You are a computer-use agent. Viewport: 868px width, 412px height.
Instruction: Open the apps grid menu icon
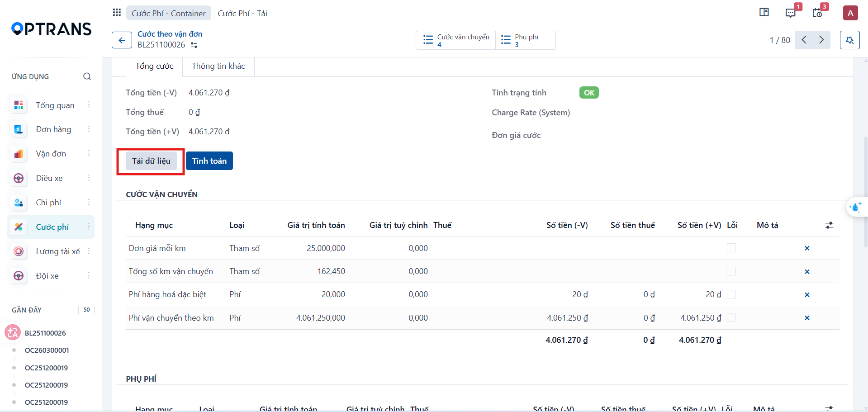tap(117, 13)
